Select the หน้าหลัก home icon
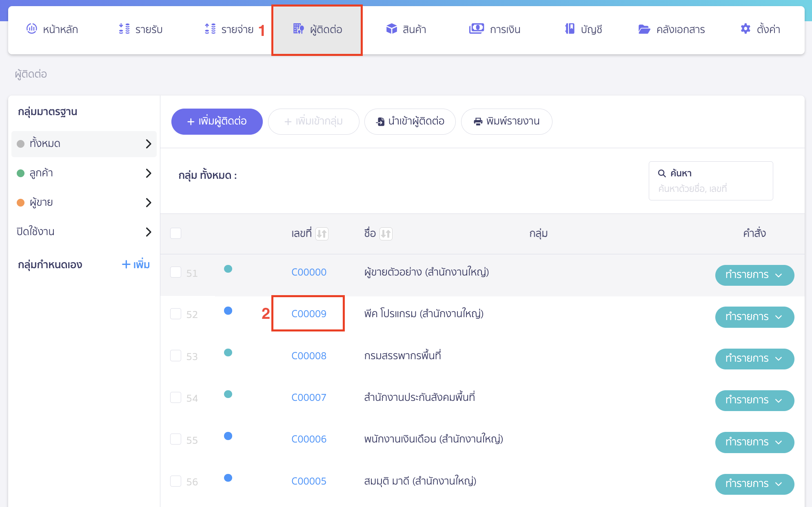The width and height of the screenshot is (812, 507). click(x=32, y=29)
